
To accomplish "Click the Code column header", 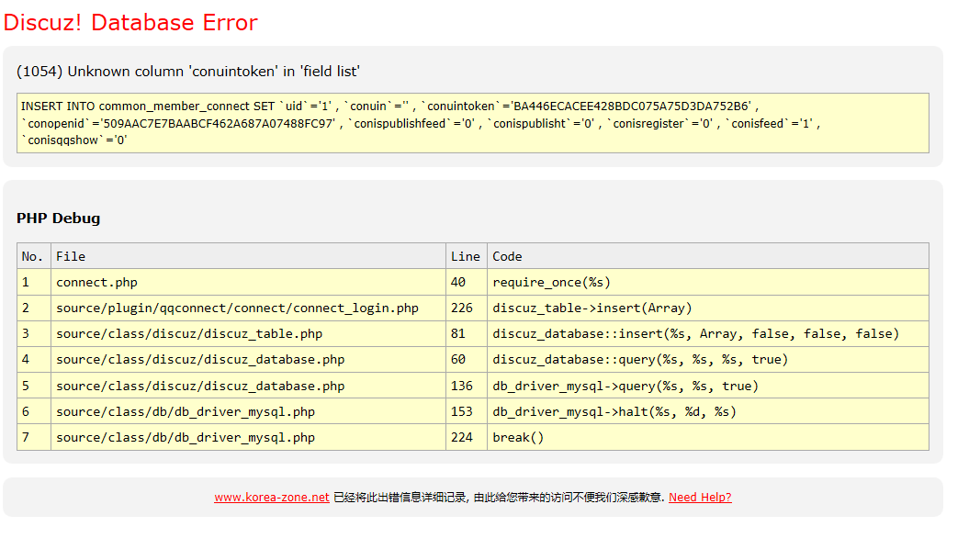I will (507, 256).
